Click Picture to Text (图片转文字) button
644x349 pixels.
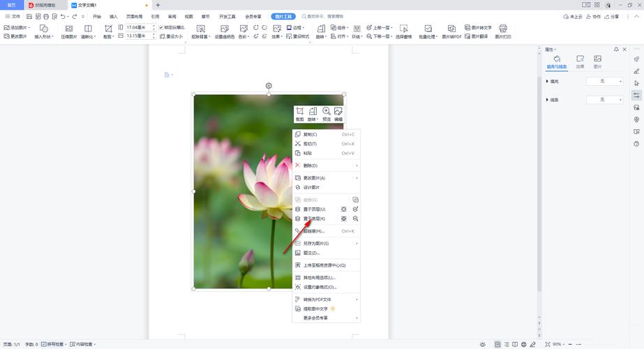(478, 27)
